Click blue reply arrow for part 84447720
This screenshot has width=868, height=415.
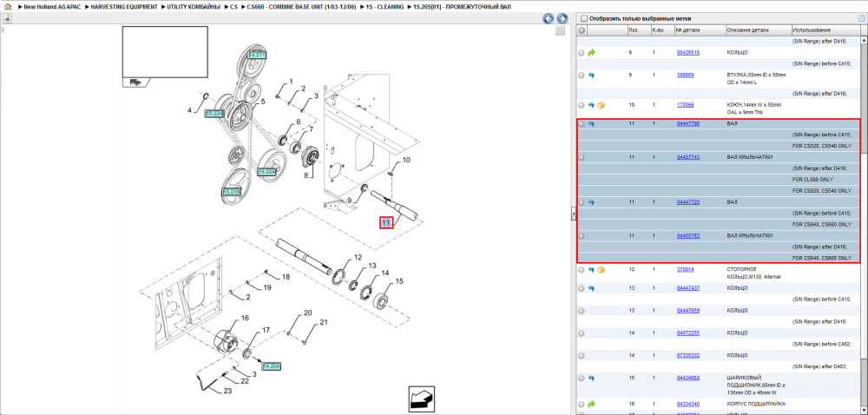(x=591, y=202)
